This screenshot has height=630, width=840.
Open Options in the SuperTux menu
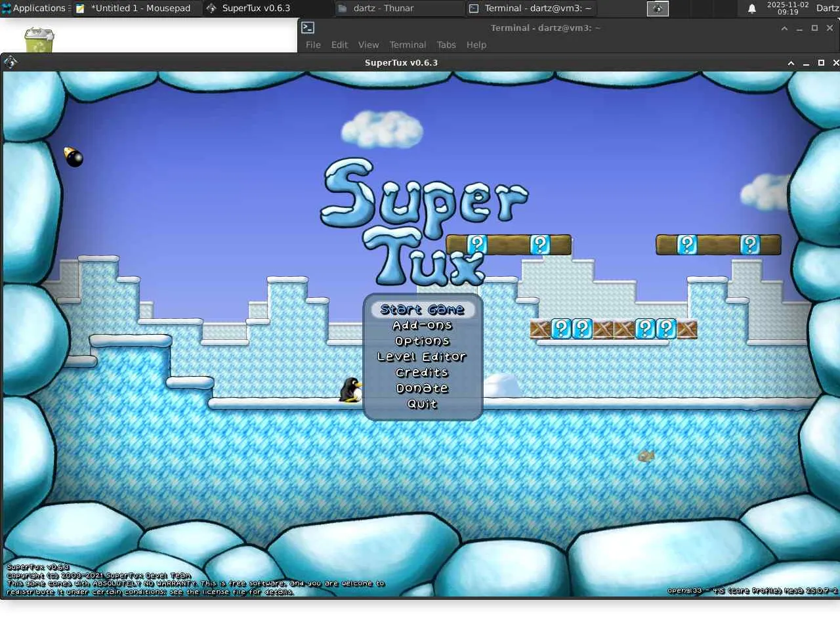[x=423, y=341]
